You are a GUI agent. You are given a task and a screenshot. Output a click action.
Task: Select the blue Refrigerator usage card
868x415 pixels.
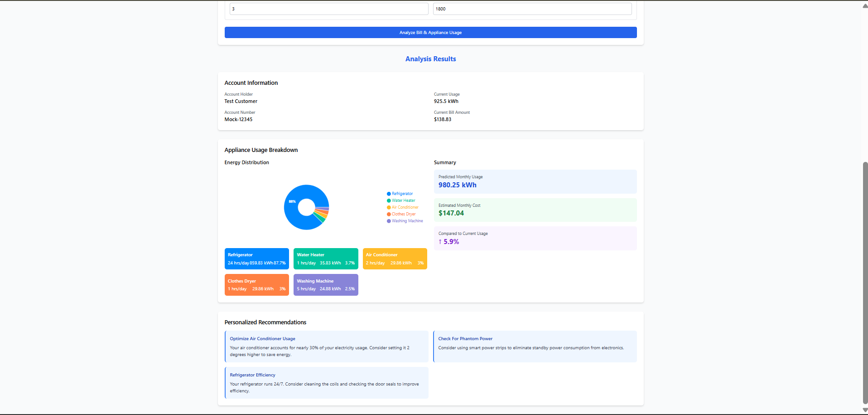point(256,259)
